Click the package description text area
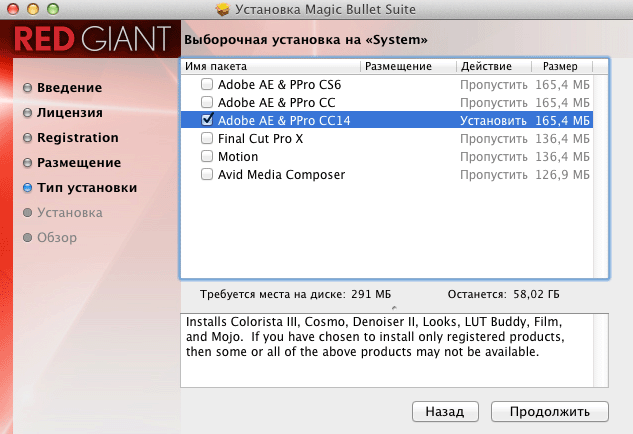 387,350
